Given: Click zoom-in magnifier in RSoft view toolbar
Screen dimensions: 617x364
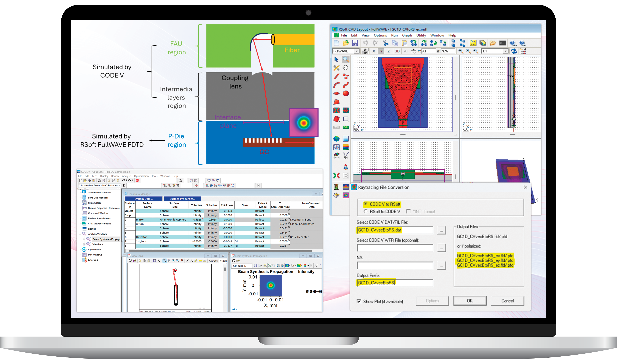Looking at the screenshot, I should tap(461, 51).
